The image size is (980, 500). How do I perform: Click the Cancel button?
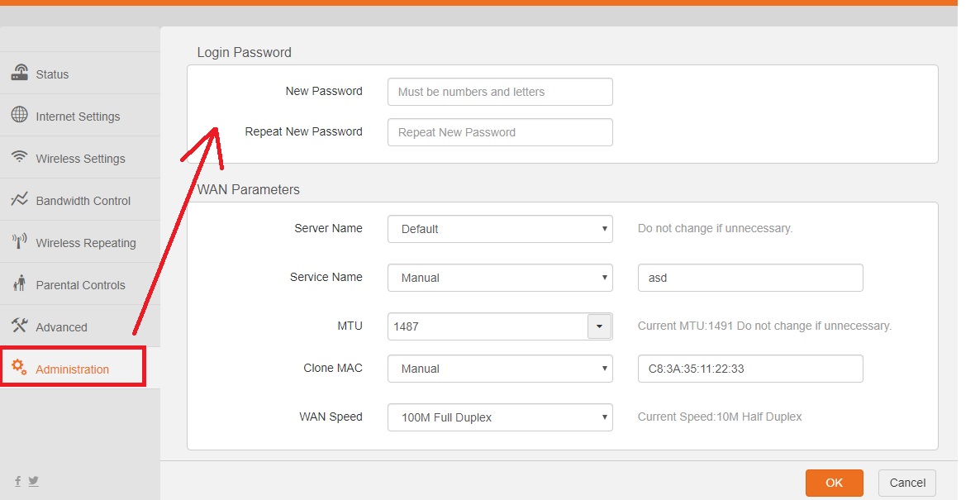[907, 483]
